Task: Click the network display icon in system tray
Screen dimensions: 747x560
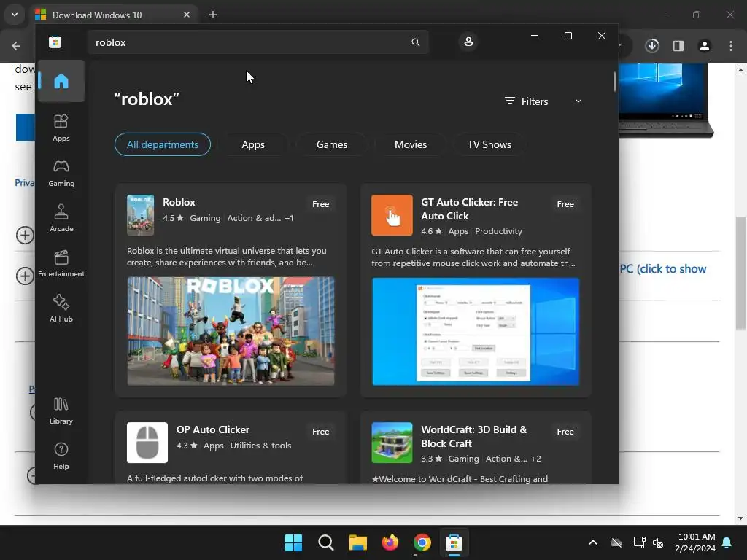Action: coord(639,542)
